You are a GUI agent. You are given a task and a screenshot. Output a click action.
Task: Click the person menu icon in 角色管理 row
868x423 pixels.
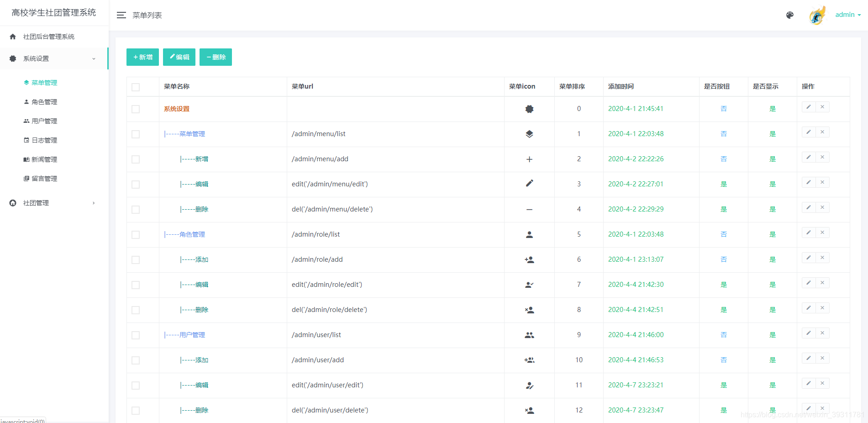pyautogui.click(x=529, y=235)
